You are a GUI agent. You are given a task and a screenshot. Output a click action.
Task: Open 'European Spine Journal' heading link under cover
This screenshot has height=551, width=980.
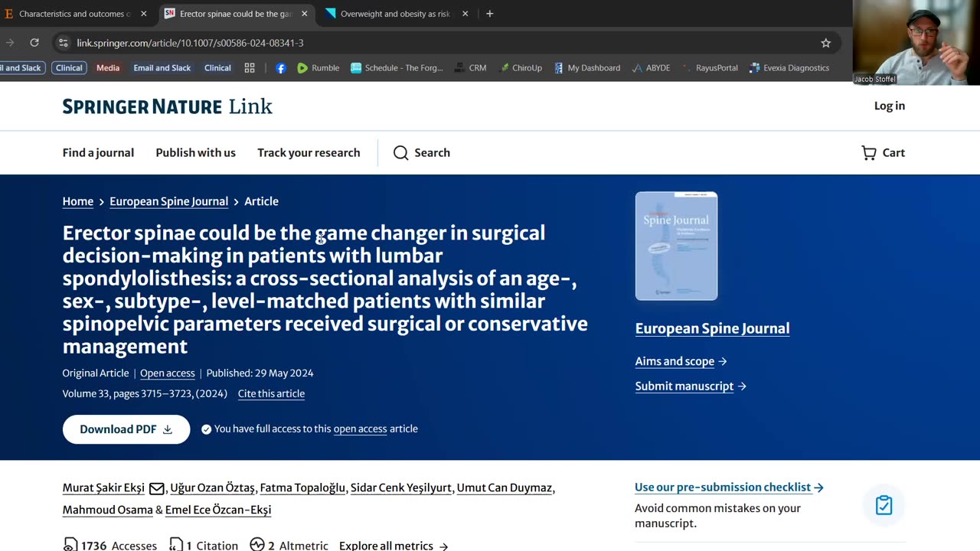(712, 328)
